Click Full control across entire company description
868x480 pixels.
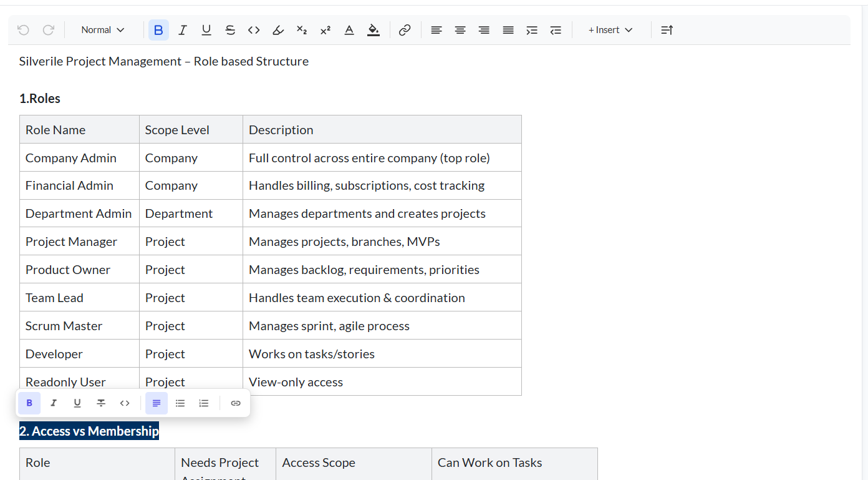pyautogui.click(x=382, y=158)
